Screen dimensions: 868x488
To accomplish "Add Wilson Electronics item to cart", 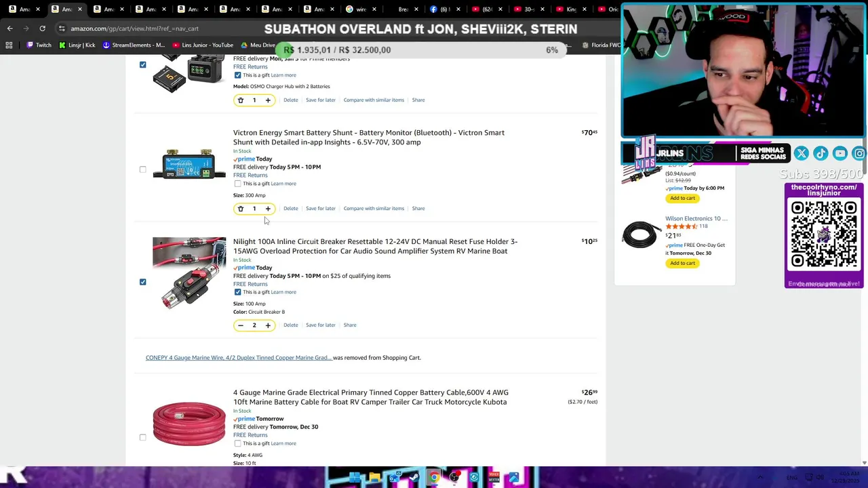I will 682,263.
